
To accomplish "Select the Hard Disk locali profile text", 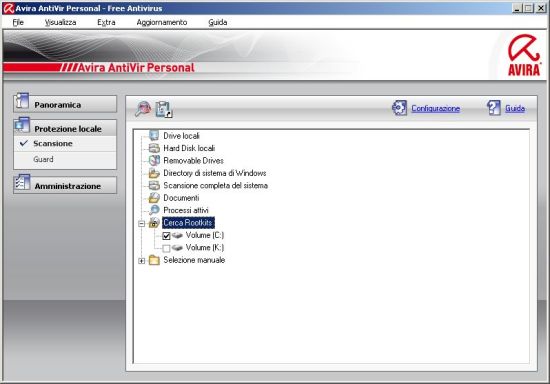I will [x=189, y=148].
